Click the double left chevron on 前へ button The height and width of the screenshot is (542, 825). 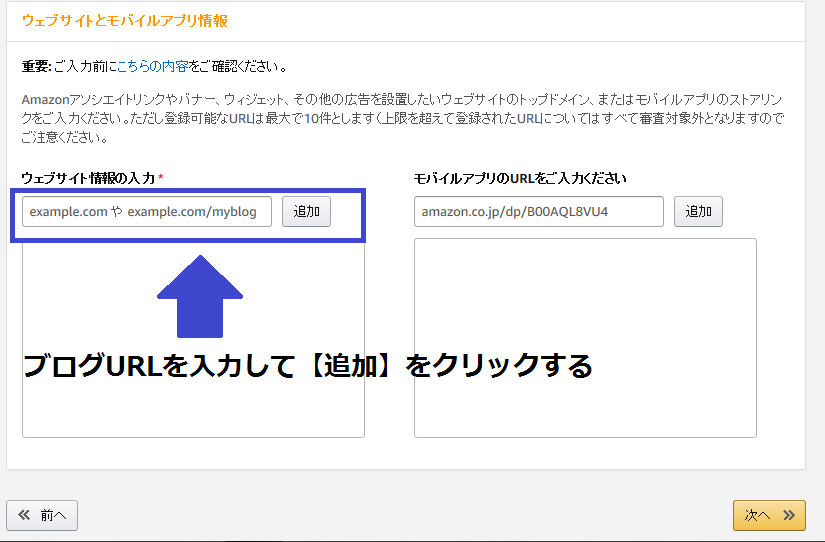click(24, 515)
